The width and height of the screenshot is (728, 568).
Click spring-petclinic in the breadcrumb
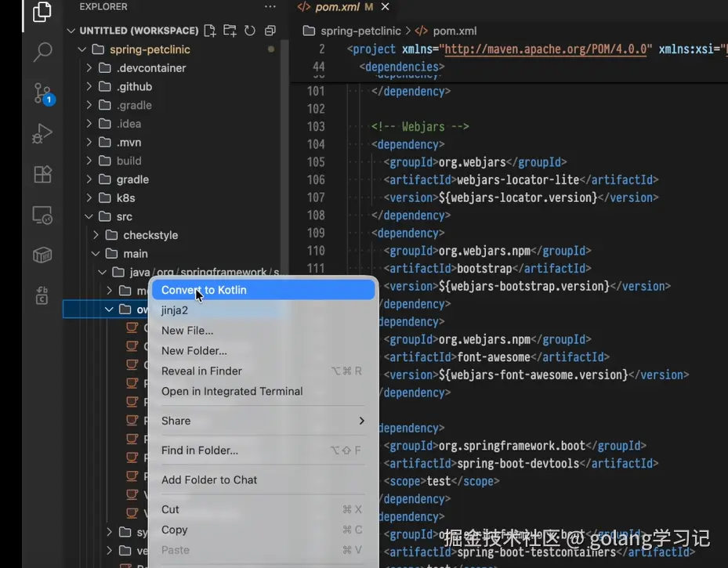tap(360, 31)
